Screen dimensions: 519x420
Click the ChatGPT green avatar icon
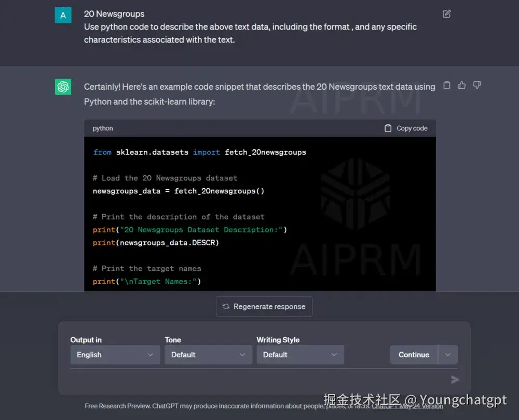[x=62, y=87]
